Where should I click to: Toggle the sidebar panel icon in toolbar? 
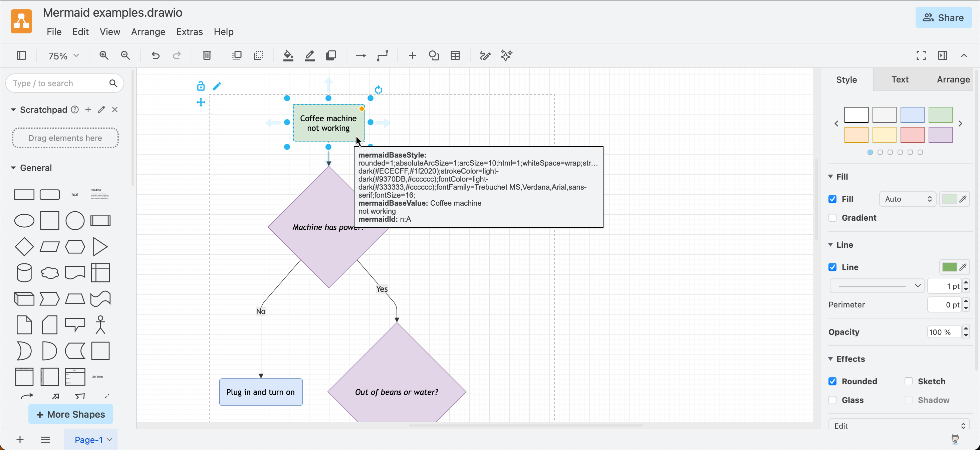tap(21, 55)
